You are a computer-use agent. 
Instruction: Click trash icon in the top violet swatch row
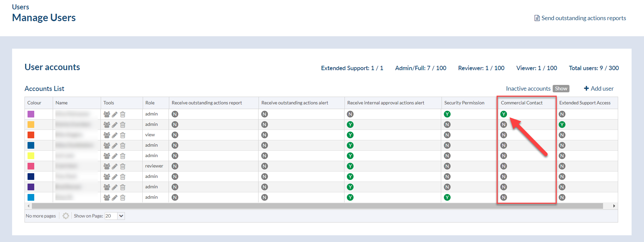click(x=123, y=114)
